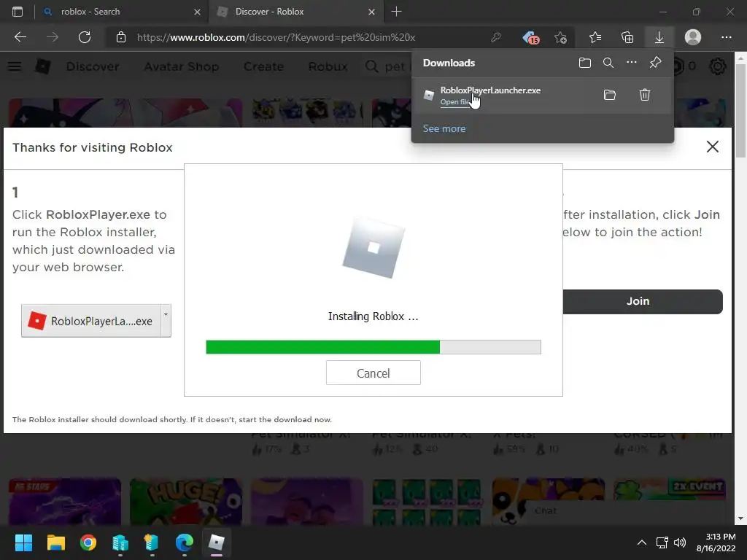
Task: Cancel the Roblox installation
Action: coord(373,373)
